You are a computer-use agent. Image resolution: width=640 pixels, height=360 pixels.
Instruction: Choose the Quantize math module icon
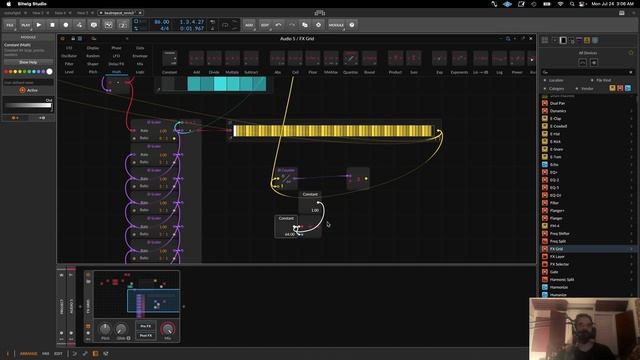click(351, 58)
